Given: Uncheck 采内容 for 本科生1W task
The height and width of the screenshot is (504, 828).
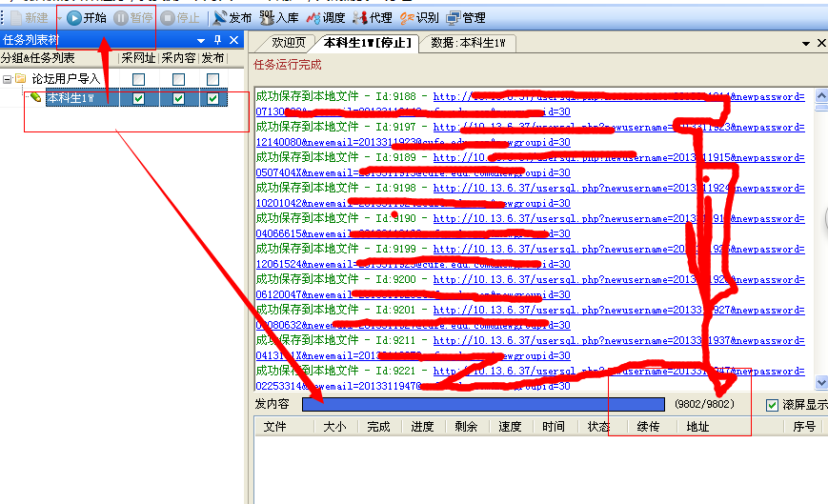Looking at the screenshot, I should pos(178,99).
